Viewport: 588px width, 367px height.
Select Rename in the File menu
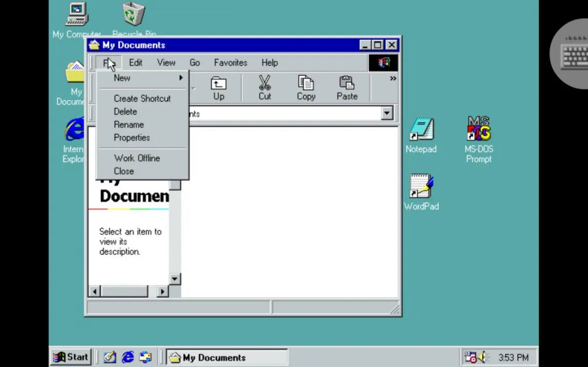point(129,125)
